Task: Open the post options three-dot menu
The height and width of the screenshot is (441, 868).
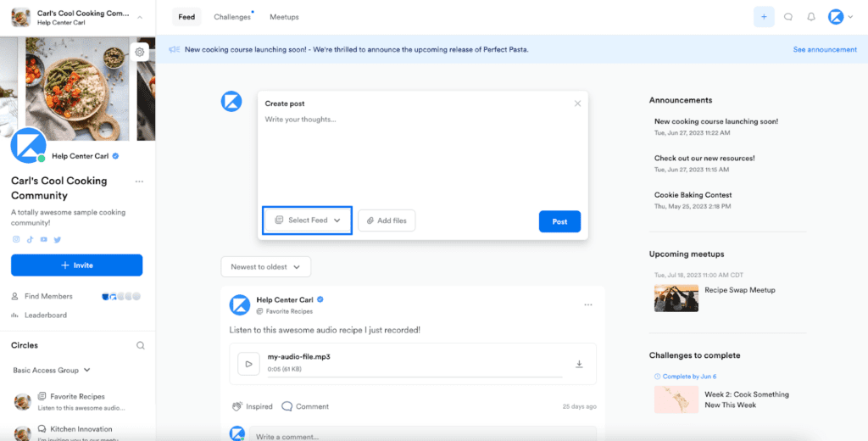Action: [587, 304]
